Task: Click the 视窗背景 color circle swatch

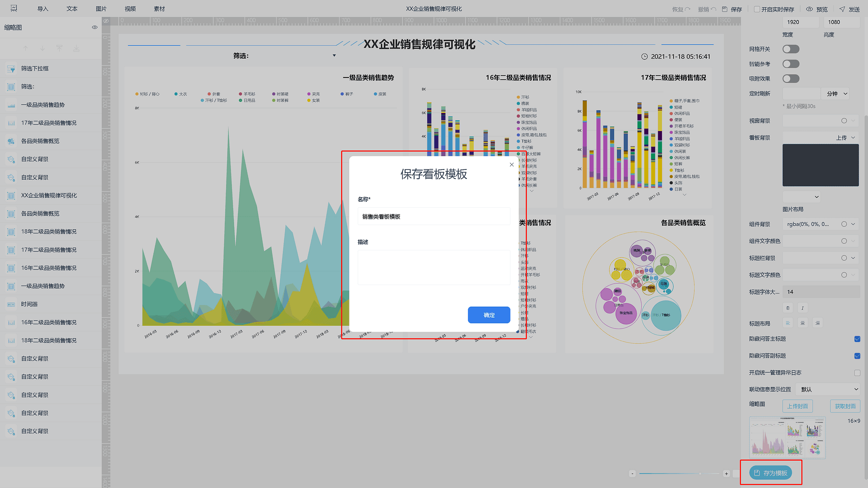Action: click(844, 121)
